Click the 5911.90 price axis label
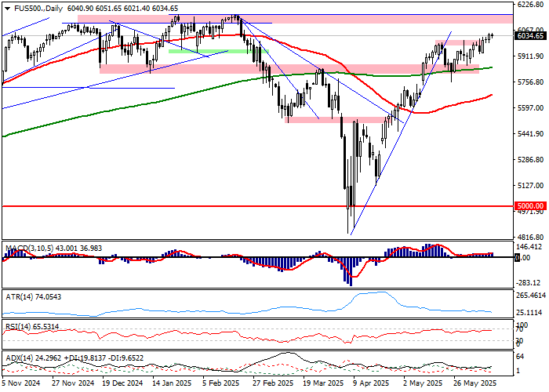Viewport: 549px width, 392px height. click(x=531, y=56)
